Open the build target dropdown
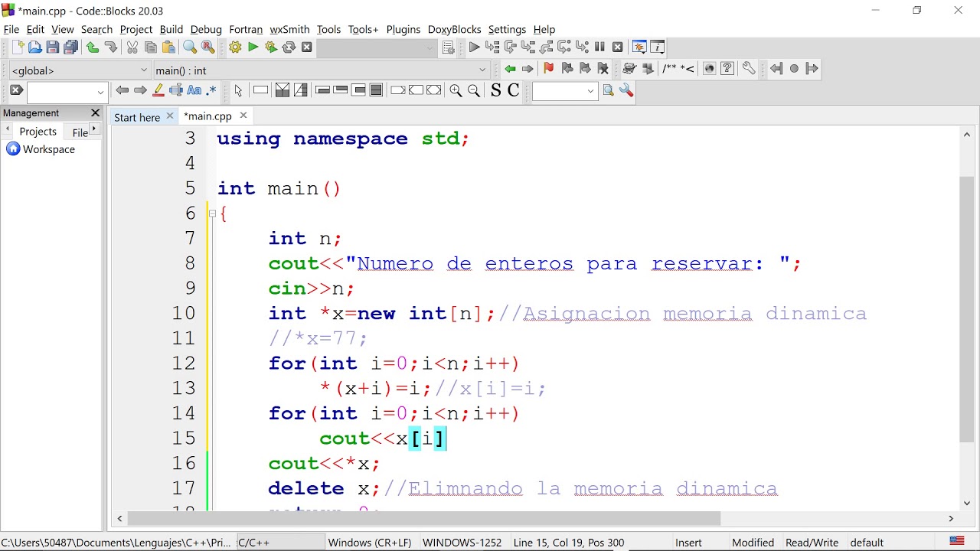This screenshot has height=551, width=980. point(430,48)
